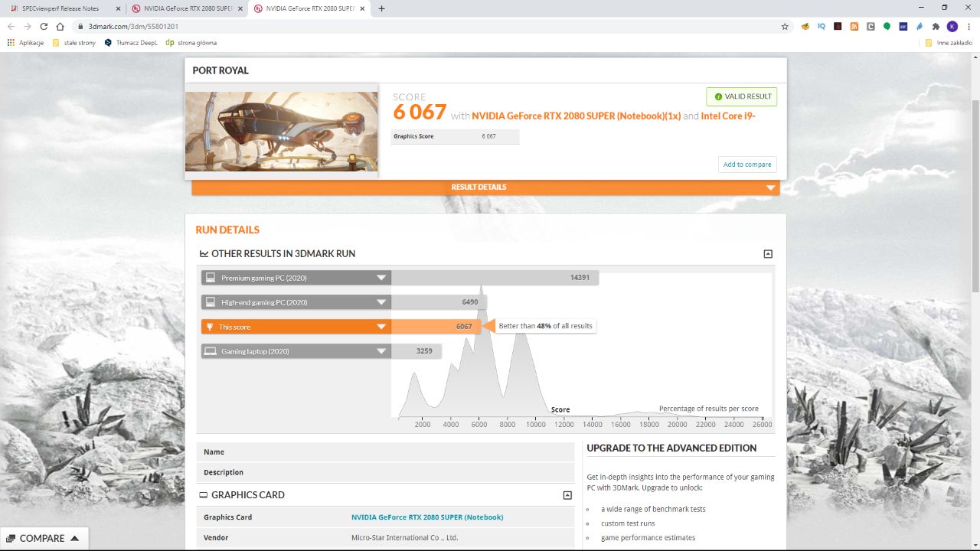Screen dimensions: 980x551
Task: View site info via the padlock icon
Action: pos(80,26)
